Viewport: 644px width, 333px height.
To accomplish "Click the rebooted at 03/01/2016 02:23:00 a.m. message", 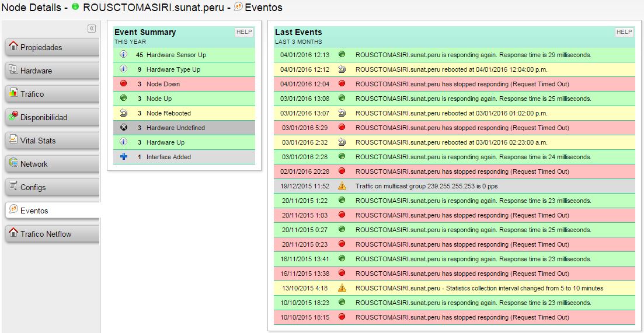I will [x=451, y=143].
